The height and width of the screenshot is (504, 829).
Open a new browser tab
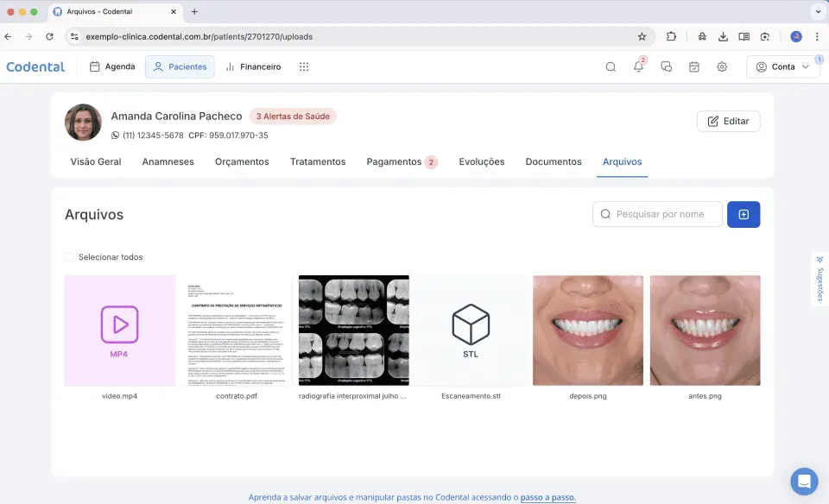click(194, 11)
